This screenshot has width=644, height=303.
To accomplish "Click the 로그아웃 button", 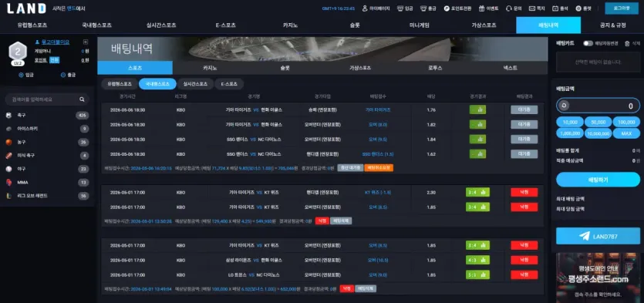I will (622, 8).
